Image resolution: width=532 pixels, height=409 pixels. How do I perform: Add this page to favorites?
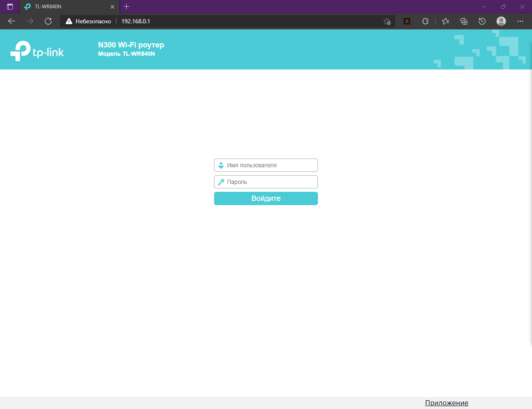[x=387, y=21]
